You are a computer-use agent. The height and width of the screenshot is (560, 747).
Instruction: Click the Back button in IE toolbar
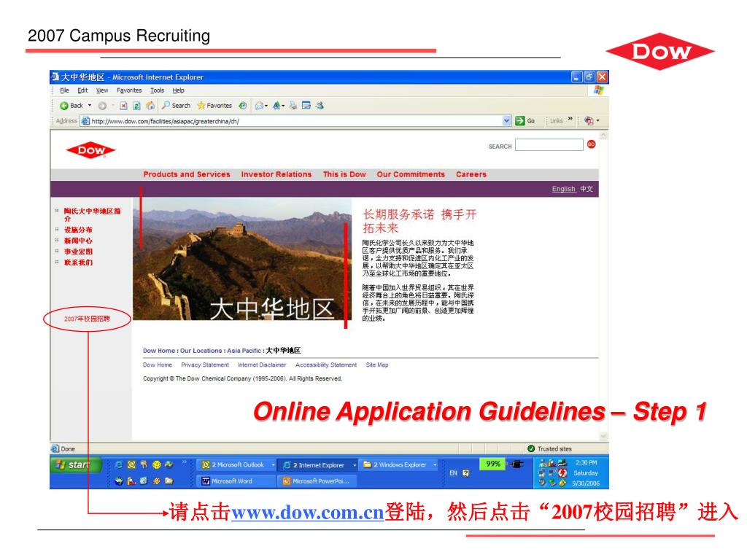71,106
